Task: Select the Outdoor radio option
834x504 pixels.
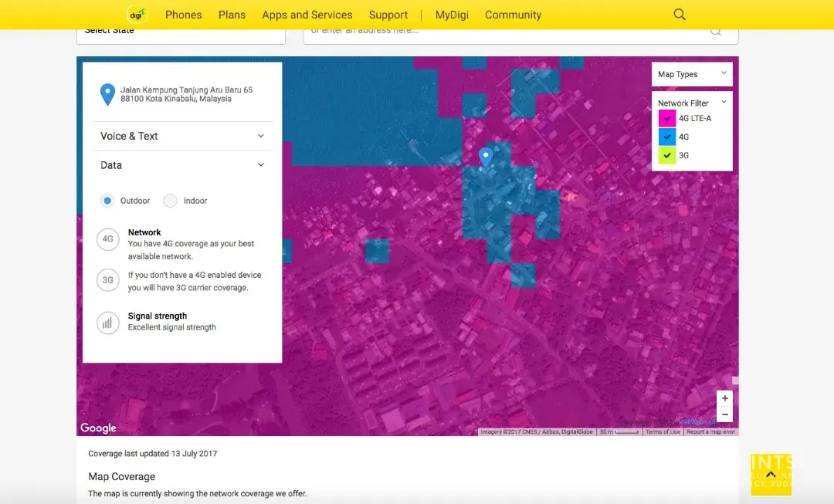Action: click(107, 201)
